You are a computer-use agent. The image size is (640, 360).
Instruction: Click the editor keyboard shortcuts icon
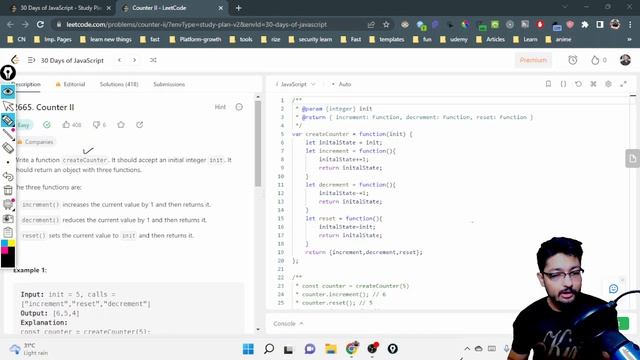[593, 84]
